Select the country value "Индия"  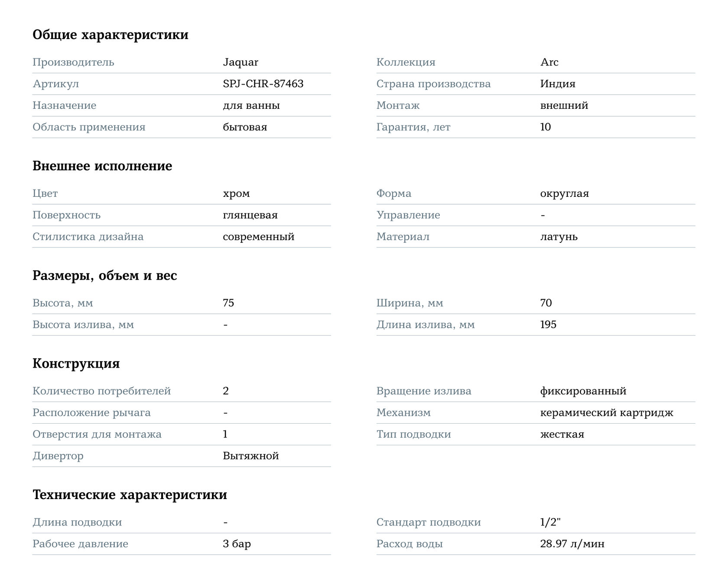558,84
